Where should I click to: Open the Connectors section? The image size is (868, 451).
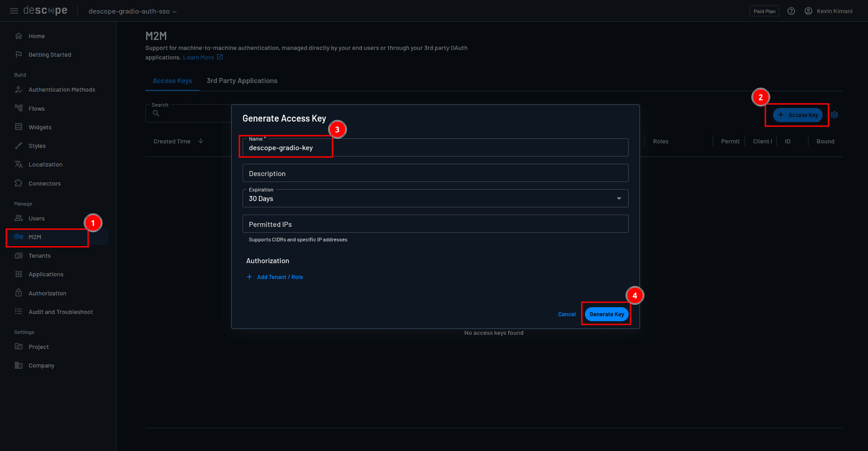click(44, 183)
